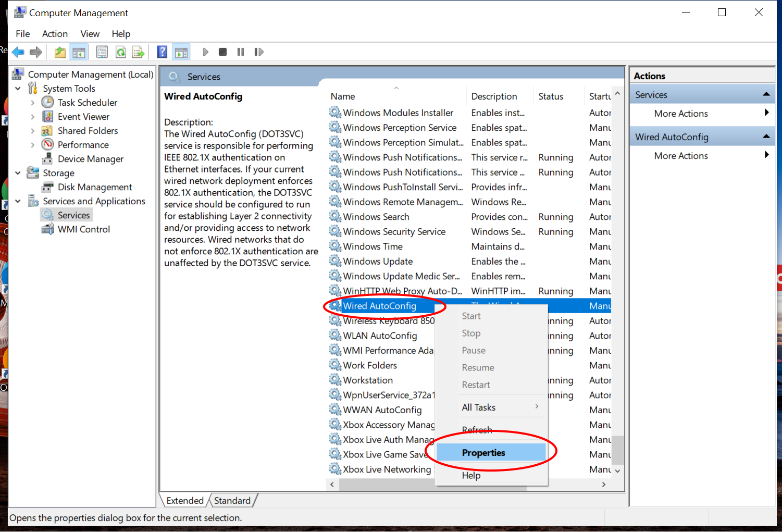Screen dimensions: 782x532
Task: Collapse the System Tools tree node
Action: point(18,89)
